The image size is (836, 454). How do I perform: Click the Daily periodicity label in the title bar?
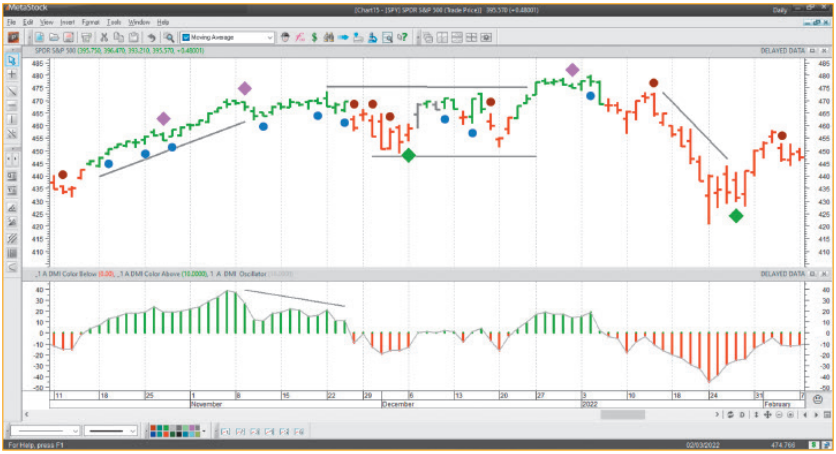(x=779, y=10)
